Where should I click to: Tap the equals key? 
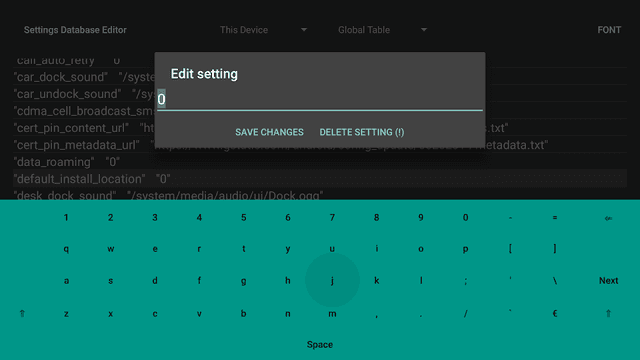(555, 218)
